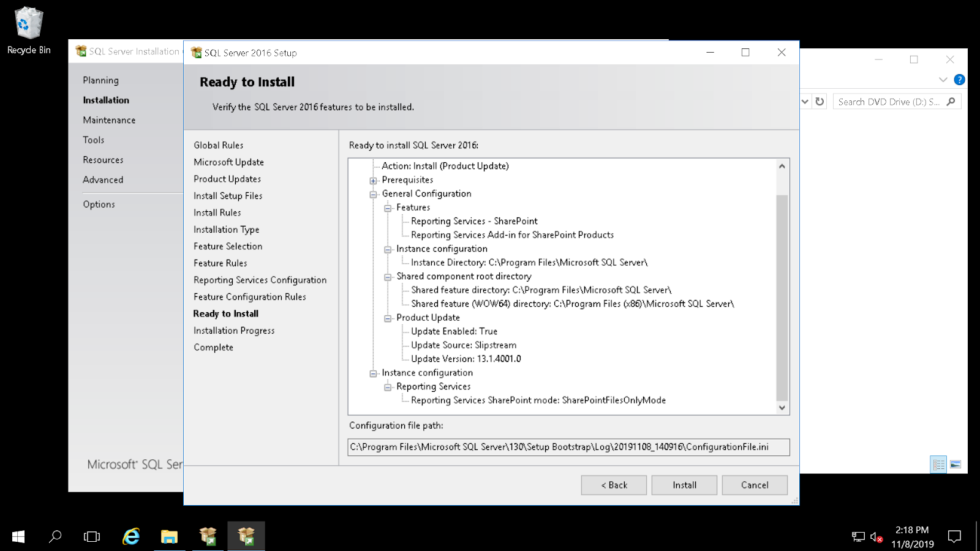The height and width of the screenshot is (551, 980).
Task: Select the Reporting Services - SharePoint row
Action: tap(474, 221)
